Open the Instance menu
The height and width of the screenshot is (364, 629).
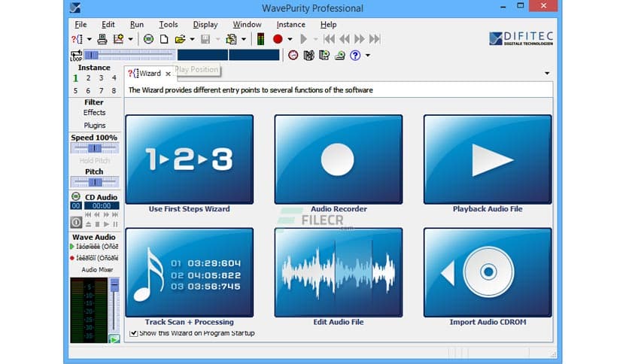point(291,25)
